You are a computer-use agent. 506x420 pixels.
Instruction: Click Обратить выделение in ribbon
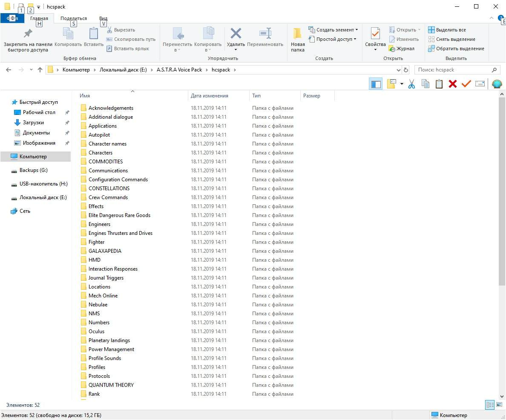pyautogui.click(x=456, y=49)
